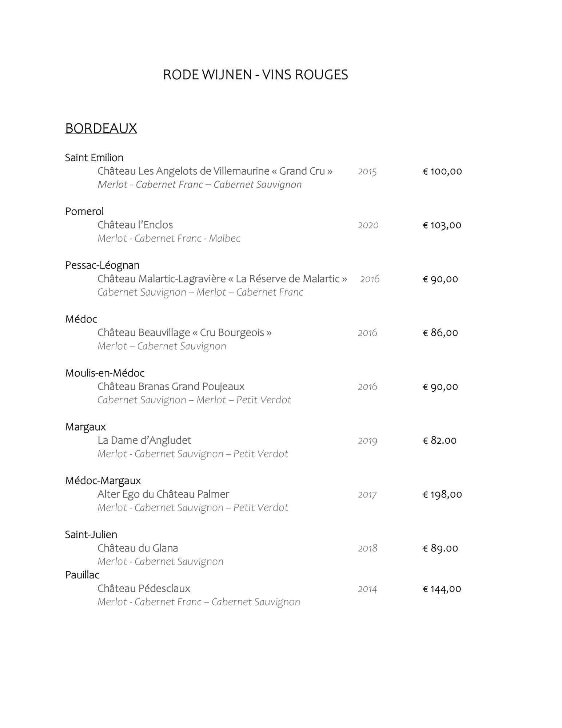Click the Château Pédesclaux wine name
Screen dimensions: 562x728
coord(144,589)
